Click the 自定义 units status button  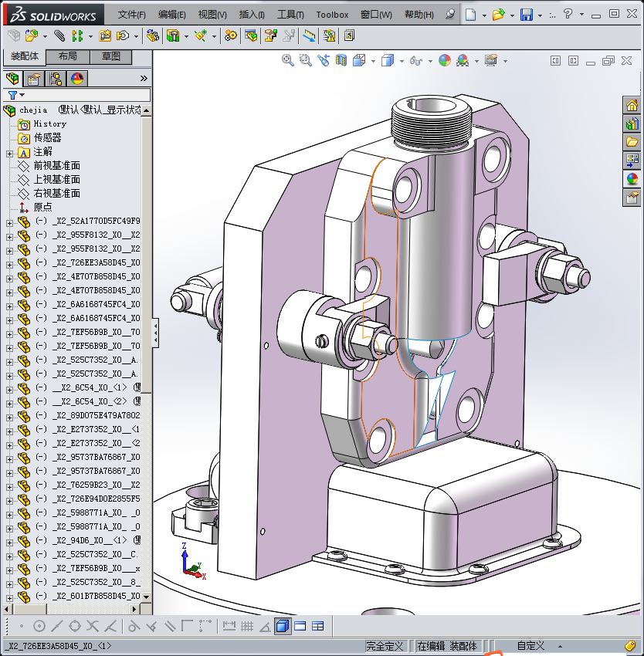tap(530, 646)
